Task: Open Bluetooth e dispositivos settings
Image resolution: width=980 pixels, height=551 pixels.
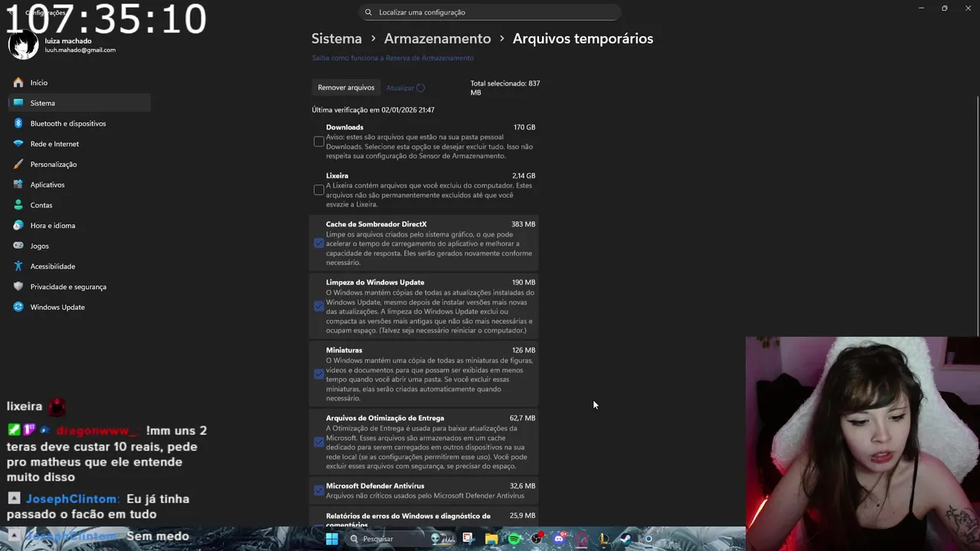Action: click(80, 123)
